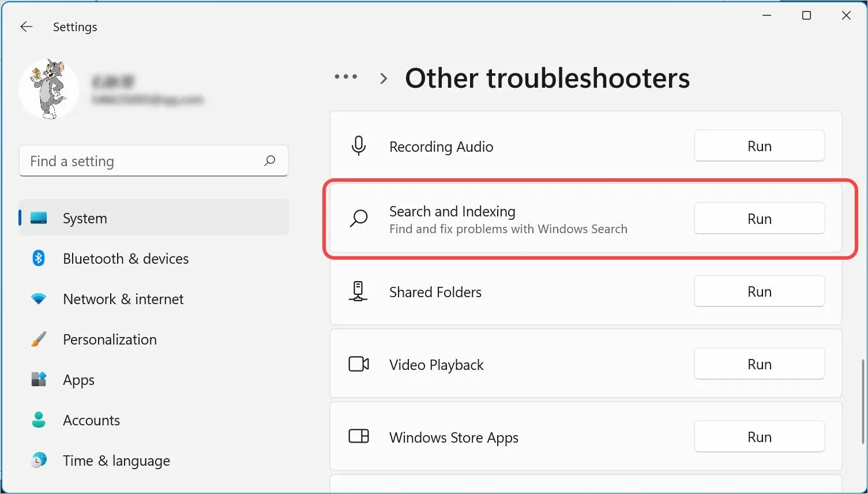Run the Windows Store Apps troubleshooter

tap(759, 437)
